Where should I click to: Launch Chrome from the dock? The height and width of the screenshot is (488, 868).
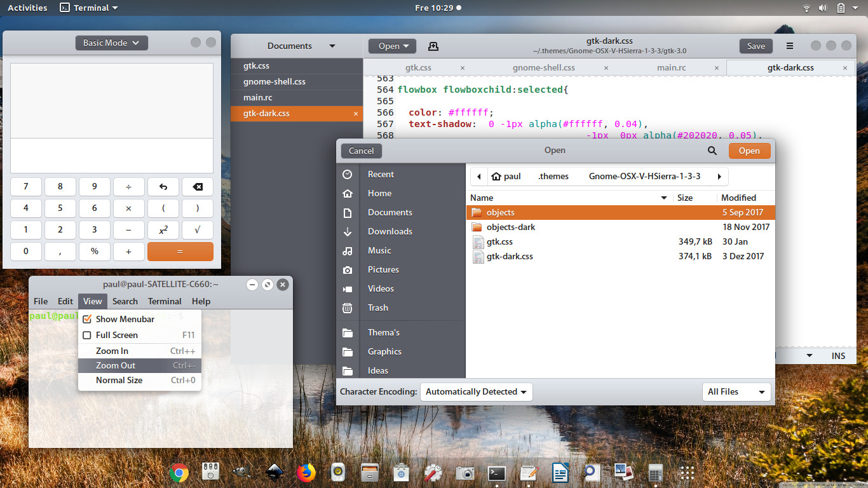coord(179,472)
